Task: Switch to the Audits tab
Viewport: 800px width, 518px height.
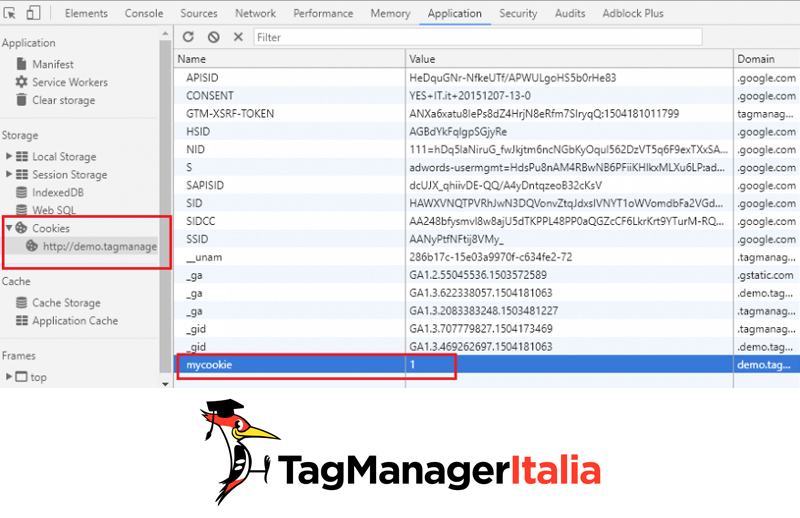Action: tap(570, 13)
